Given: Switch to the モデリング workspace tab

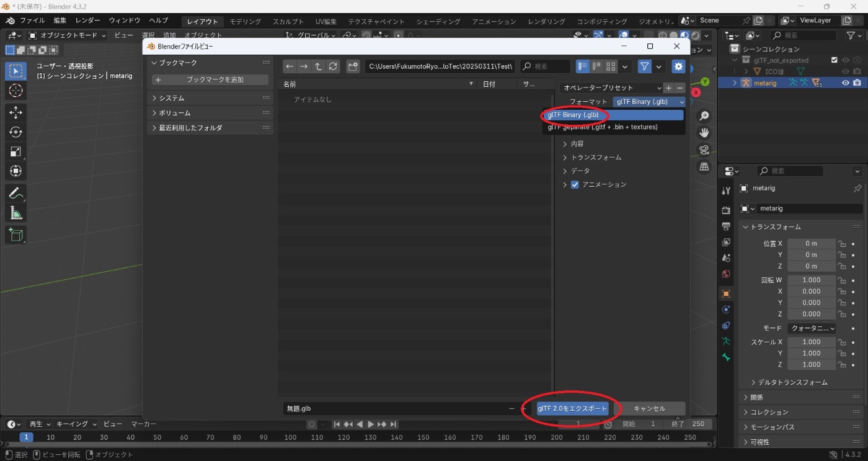Looking at the screenshot, I should (x=246, y=22).
